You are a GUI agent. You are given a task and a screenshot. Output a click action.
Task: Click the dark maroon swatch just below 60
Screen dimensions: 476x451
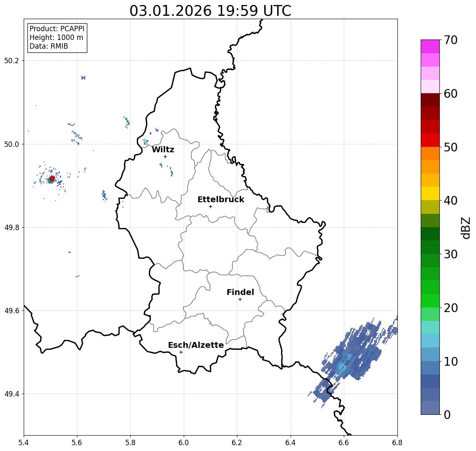[x=430, y=100]
